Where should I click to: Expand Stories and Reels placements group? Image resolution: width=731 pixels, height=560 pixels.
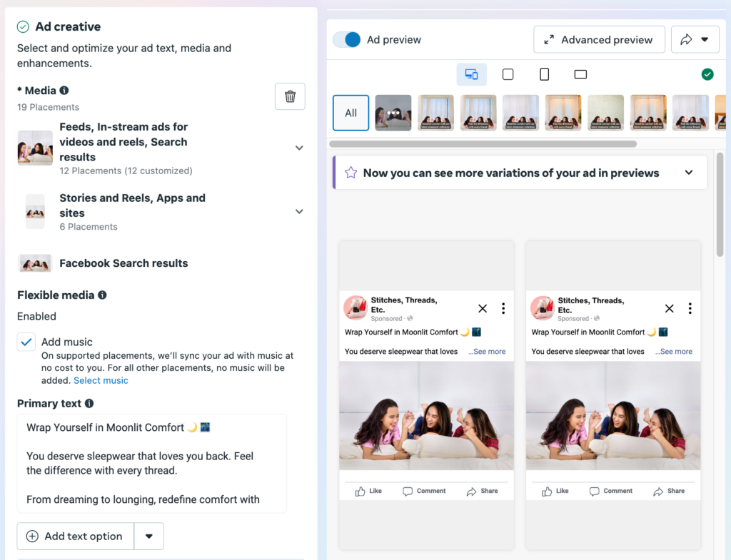(299, 212)
